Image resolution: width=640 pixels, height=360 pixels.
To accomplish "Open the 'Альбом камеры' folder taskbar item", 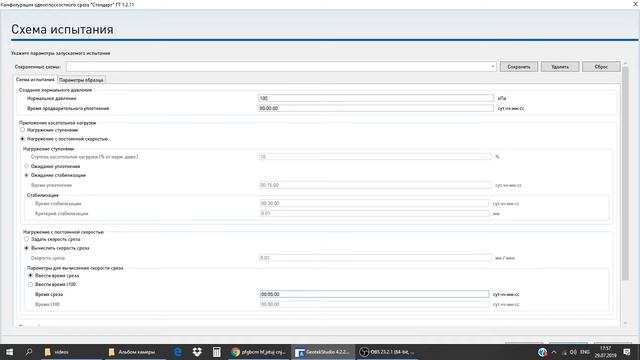I will [x=135, y=352].
